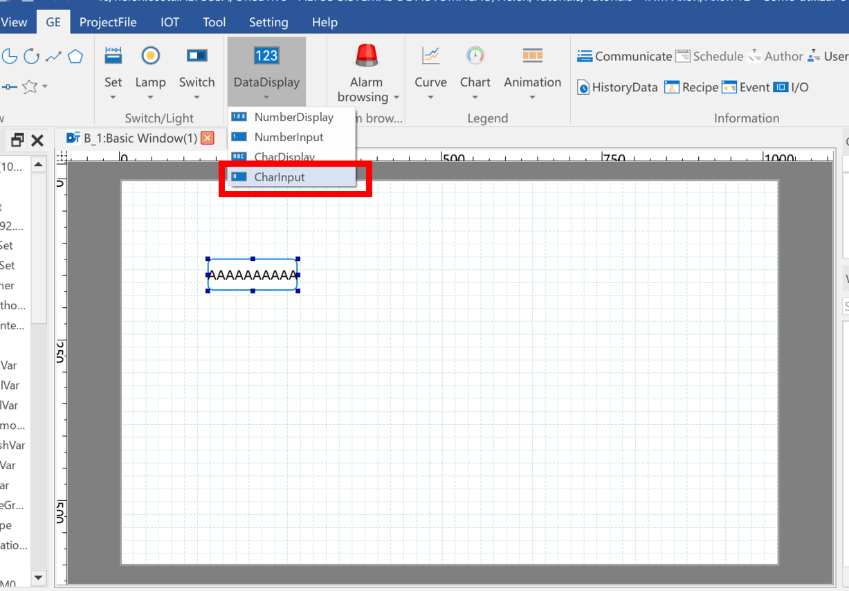Expand the Animation dropdown arrow
This screenshot has height=591, width=849.
[x=533, y=97]
